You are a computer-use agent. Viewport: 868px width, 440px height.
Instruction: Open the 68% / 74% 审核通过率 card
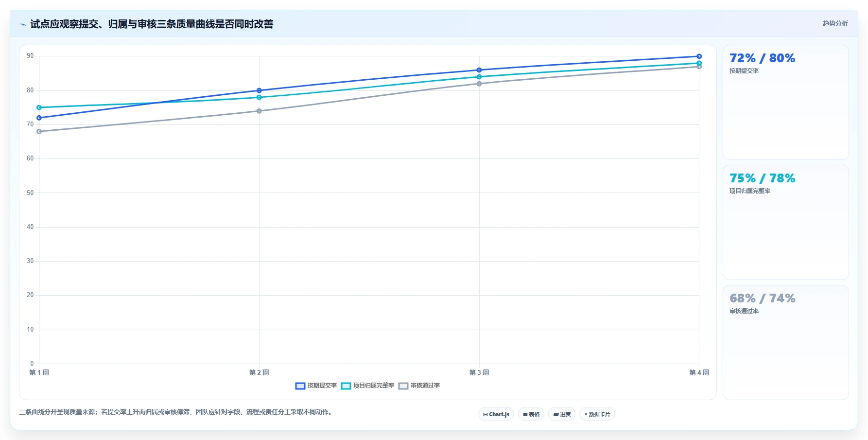tap(786, 343)
